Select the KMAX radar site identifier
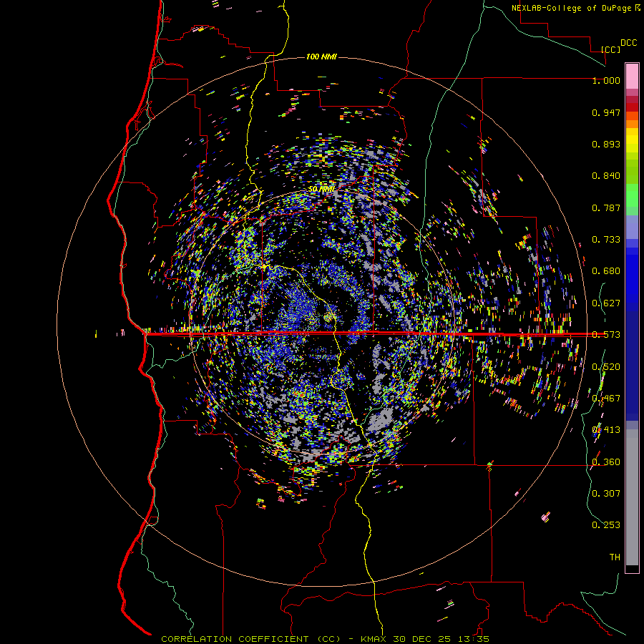The image size is (644, 644). click(x=374, y=639)
